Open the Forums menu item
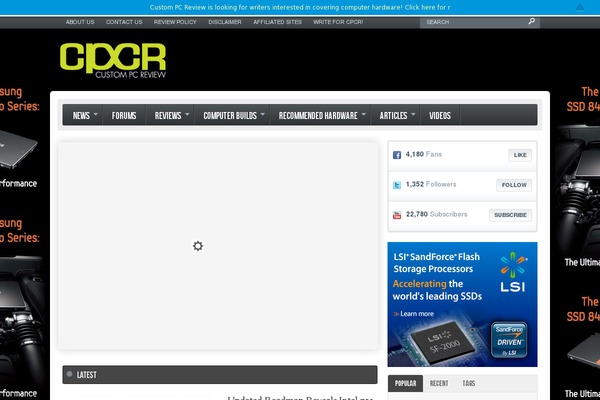Image resolution: width=600 pixels, height=400 pixels. [124, 115]
